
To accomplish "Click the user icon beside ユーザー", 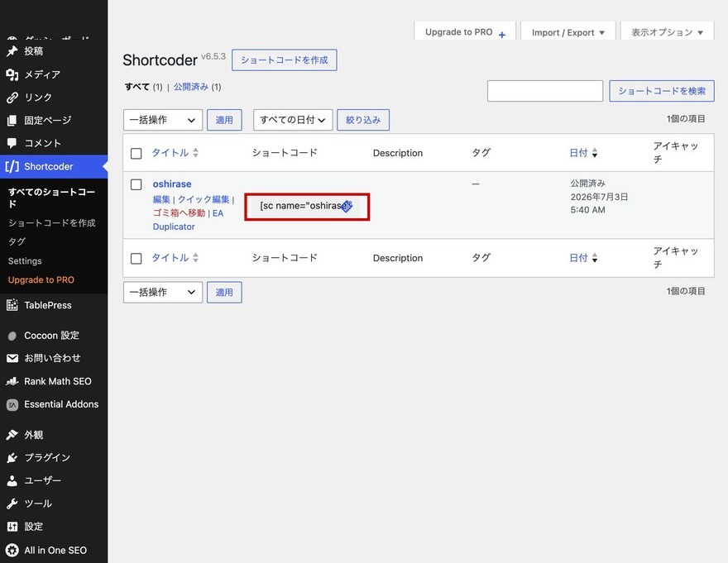I will pyautogui.click(x=12, y=481).
